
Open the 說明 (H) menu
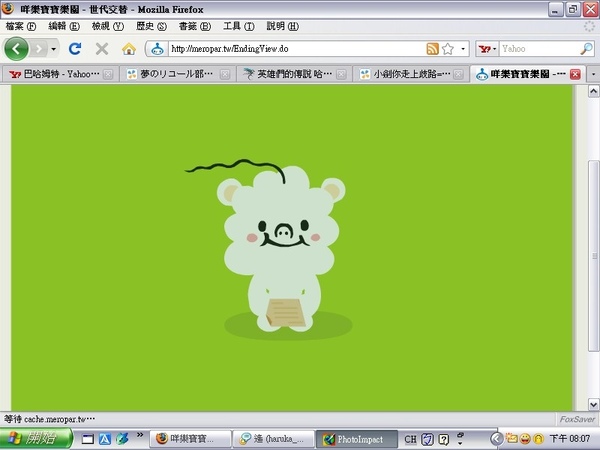pos(282,26)
